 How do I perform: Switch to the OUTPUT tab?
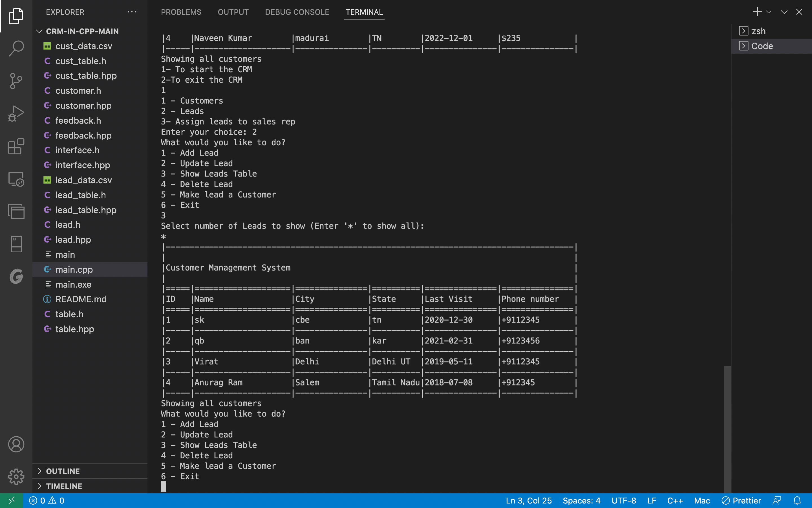tap(233, 12)
